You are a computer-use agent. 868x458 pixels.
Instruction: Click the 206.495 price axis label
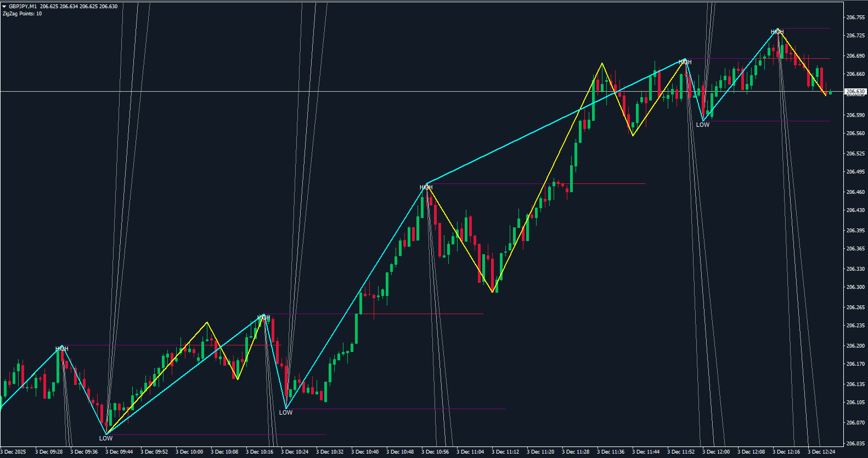[x=855, y=172]
